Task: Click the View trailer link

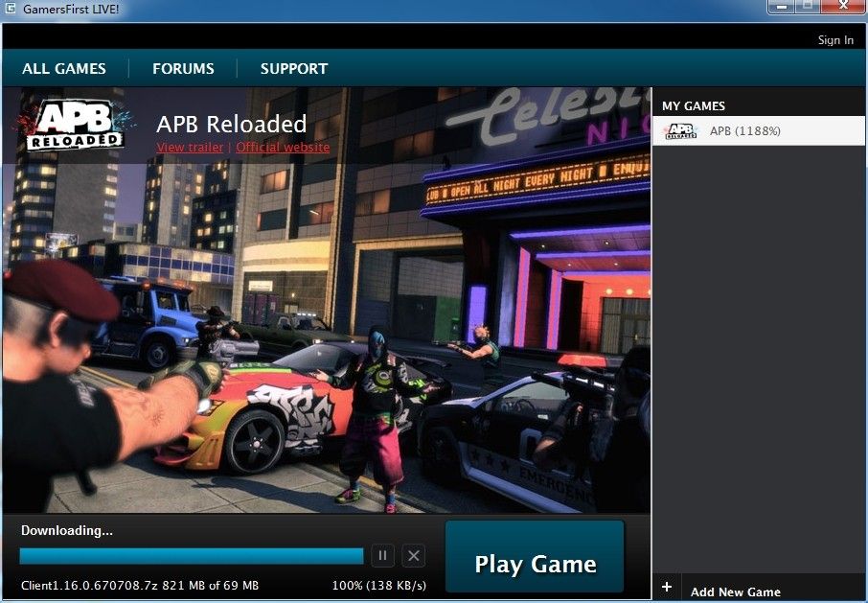Action: tap(190, 148)
